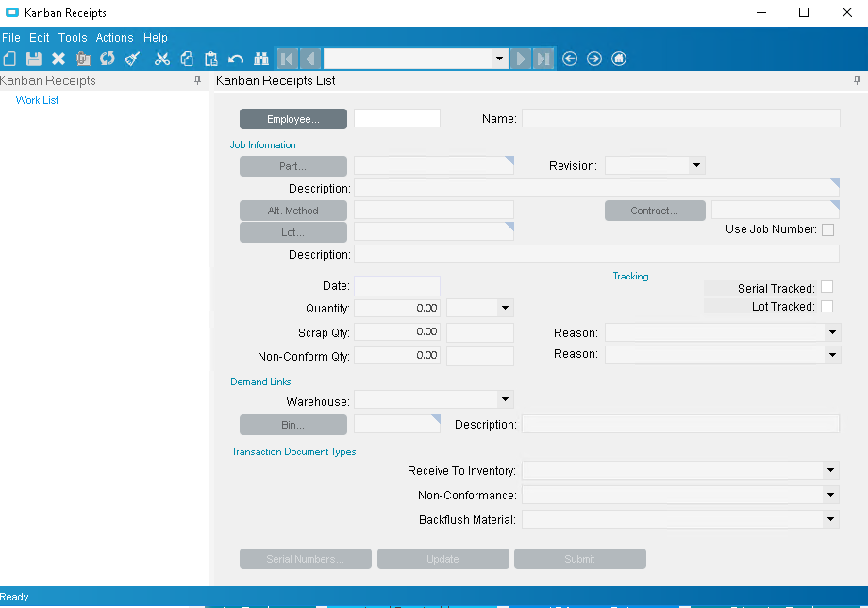Open the Warehouse dropdown list
Screen dimensions: 868x608
505,399
